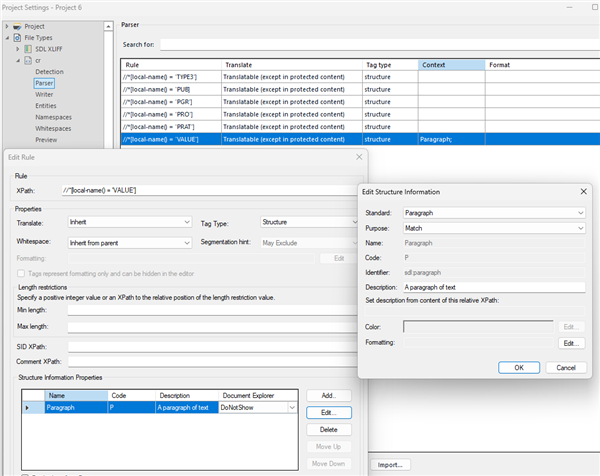Select the PRO rule row
The image size is (600, 476).
coord(360,114)
